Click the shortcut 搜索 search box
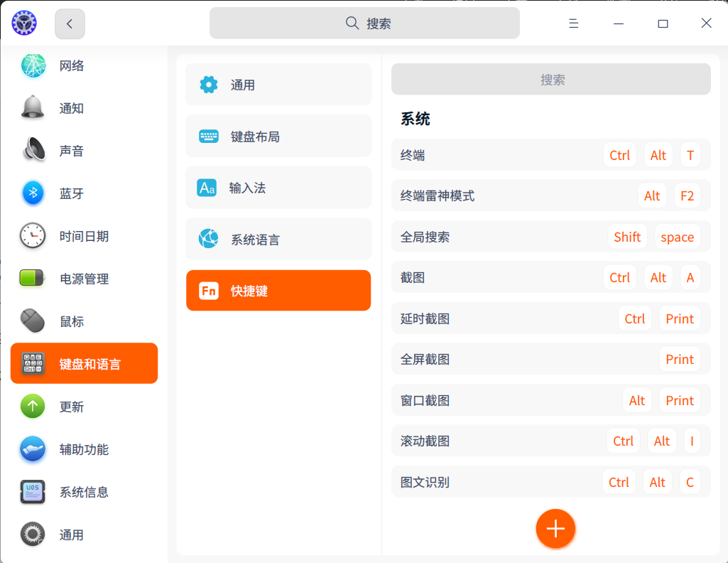The width and height of the screenshot is (728, 563). [x=550, y=80]
